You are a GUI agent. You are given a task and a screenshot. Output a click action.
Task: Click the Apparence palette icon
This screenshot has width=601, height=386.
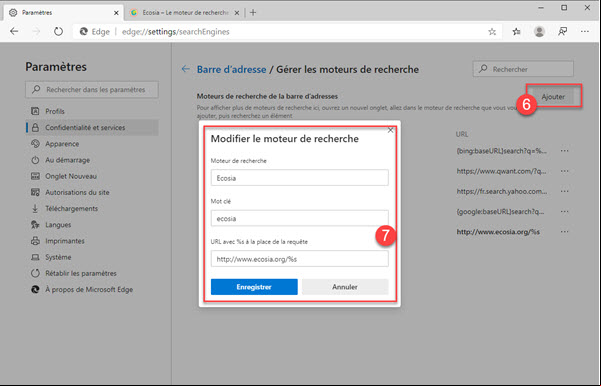35,144
